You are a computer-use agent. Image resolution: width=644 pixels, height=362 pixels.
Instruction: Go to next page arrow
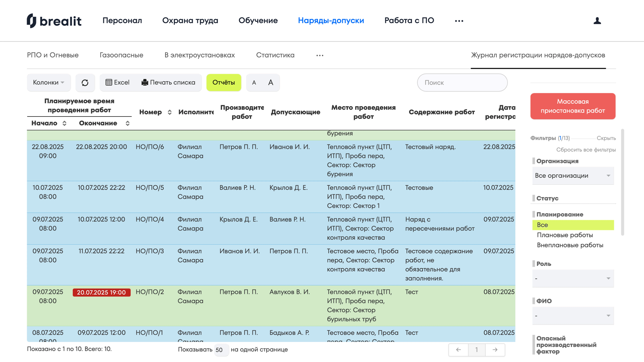tap(495, 349)
